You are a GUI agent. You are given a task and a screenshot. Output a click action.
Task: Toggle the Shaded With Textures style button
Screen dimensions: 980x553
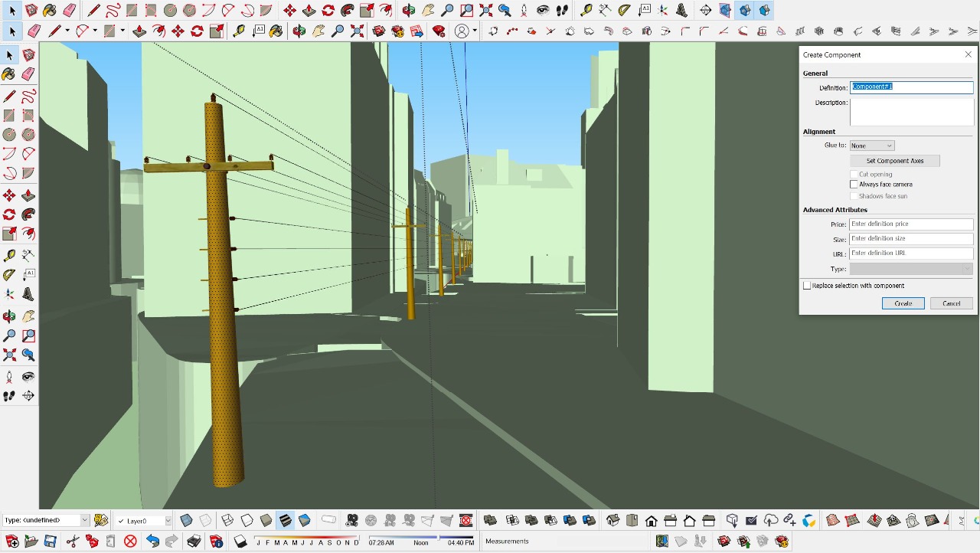285,521
